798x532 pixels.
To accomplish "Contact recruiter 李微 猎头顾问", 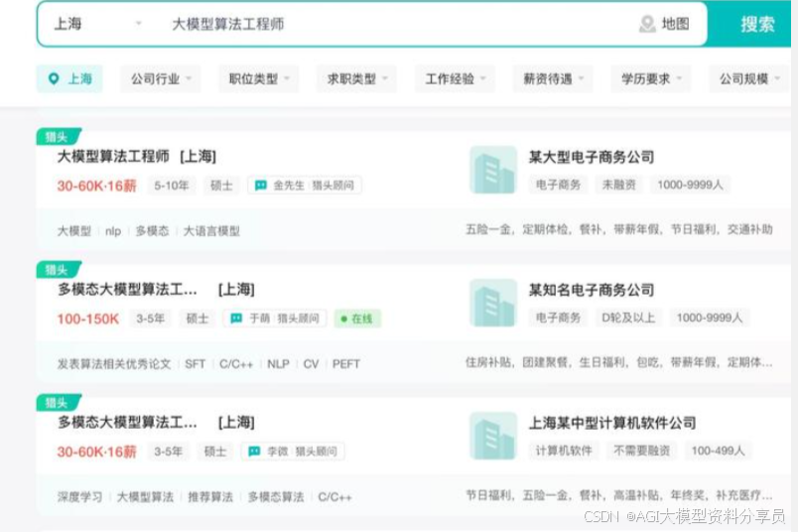I will [293, 451].
